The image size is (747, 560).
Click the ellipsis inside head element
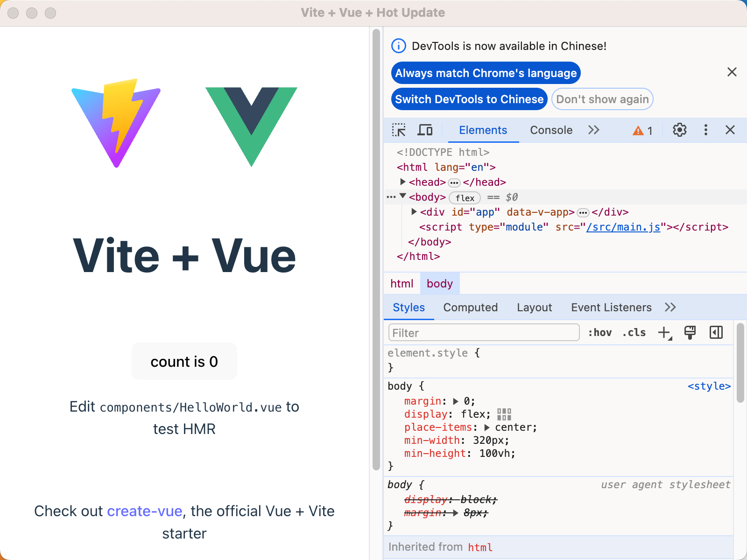(x=454, y=182)
